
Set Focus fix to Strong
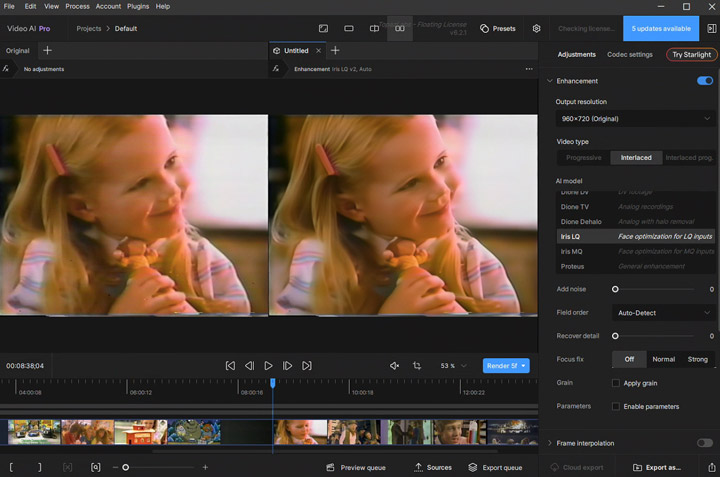tap(698, 359)
